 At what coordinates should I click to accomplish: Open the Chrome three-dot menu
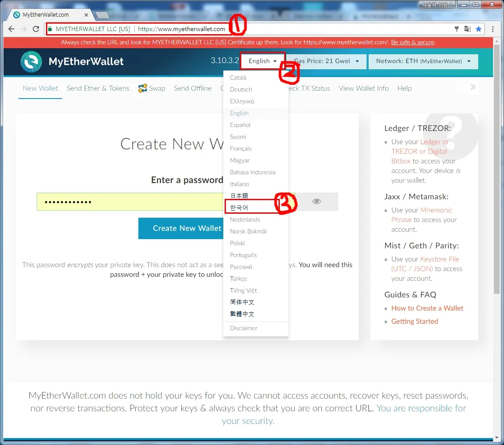493,29
